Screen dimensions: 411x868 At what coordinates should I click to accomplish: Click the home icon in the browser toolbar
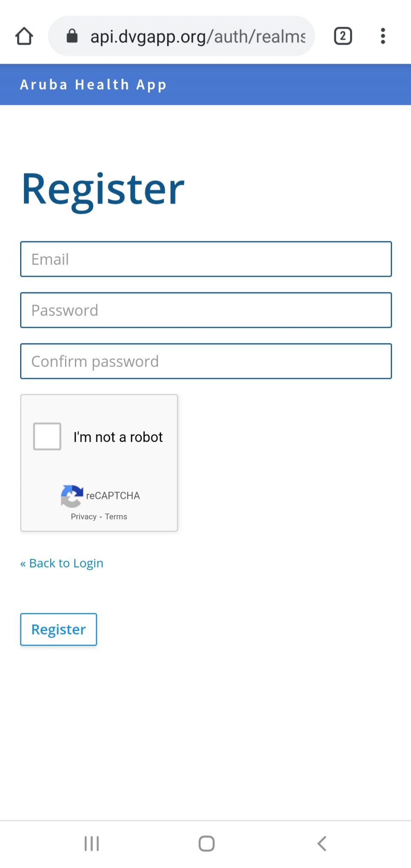[x=24, y=36]
